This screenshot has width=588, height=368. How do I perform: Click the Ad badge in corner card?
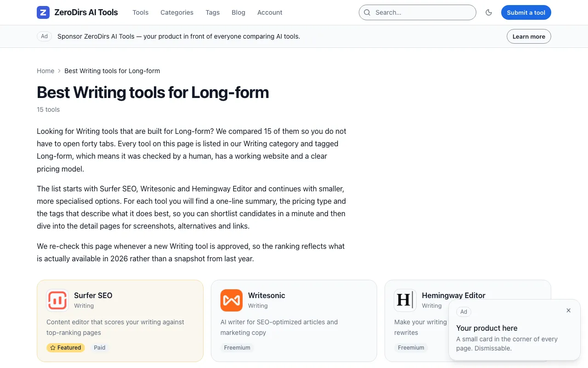[x=464, y=312]
